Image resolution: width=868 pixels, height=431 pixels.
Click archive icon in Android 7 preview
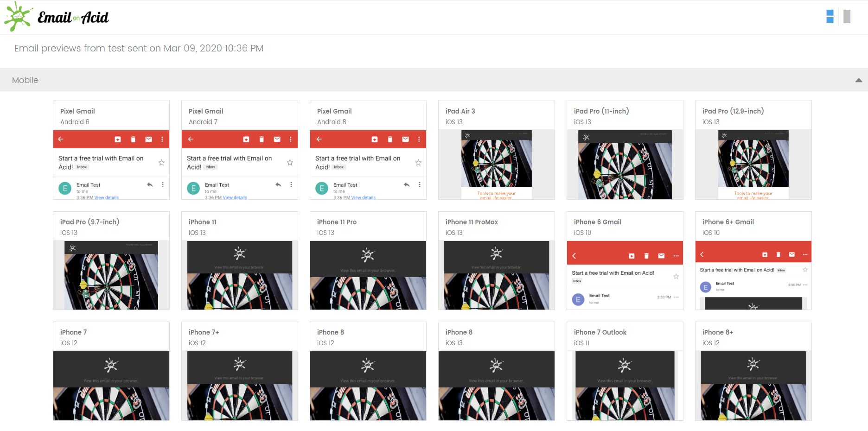click(246, 139)
